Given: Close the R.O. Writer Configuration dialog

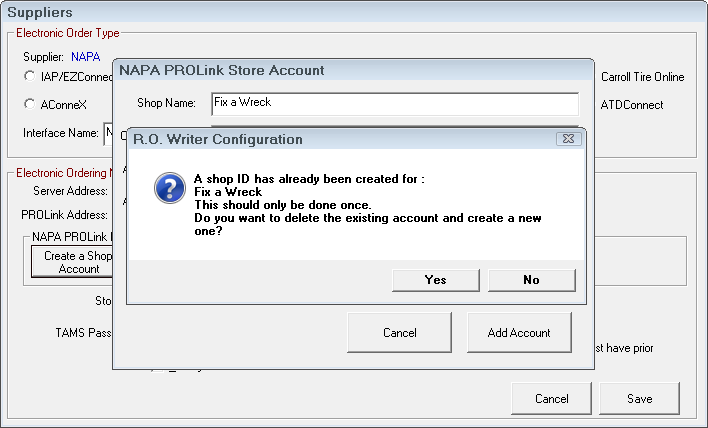Looking at the screenshot, I should point(567,139).
